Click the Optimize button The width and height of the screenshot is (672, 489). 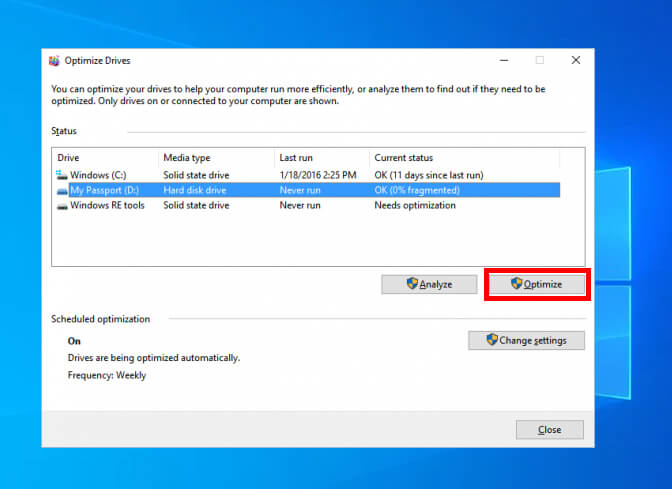pyautogui.click(x=537, y=284)
